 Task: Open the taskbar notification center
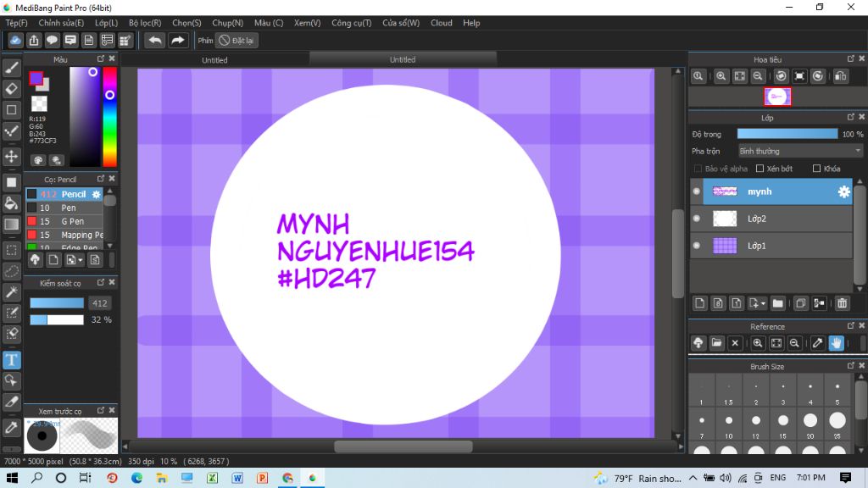coord(845,478)
